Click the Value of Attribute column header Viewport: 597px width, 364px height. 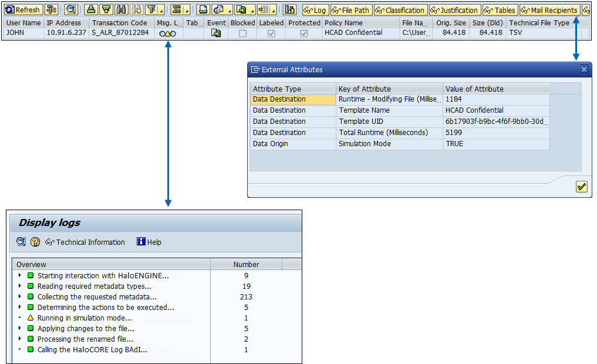click(496, 89)
